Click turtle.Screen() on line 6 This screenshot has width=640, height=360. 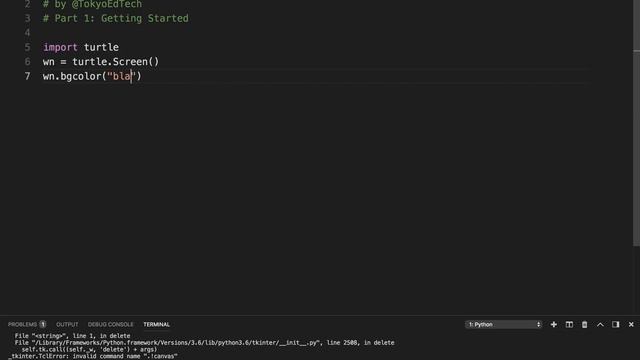pyautogui.click(x=116, y=62)
